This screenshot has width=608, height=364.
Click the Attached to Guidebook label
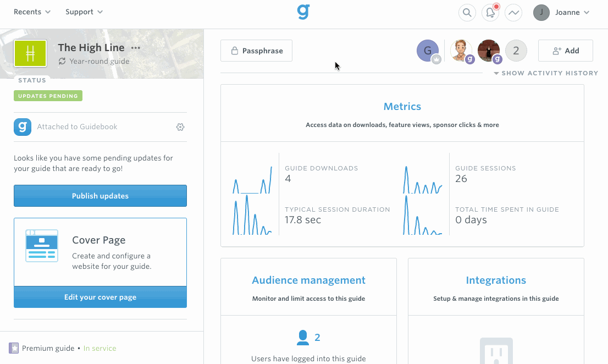pos(77,127)
